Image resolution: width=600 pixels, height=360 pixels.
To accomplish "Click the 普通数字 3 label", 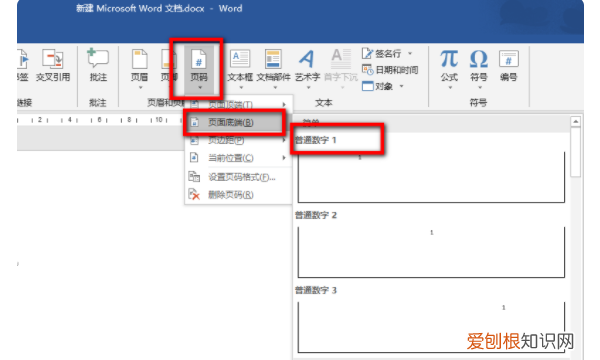I will pyautogui.click(x=316, y=290).
